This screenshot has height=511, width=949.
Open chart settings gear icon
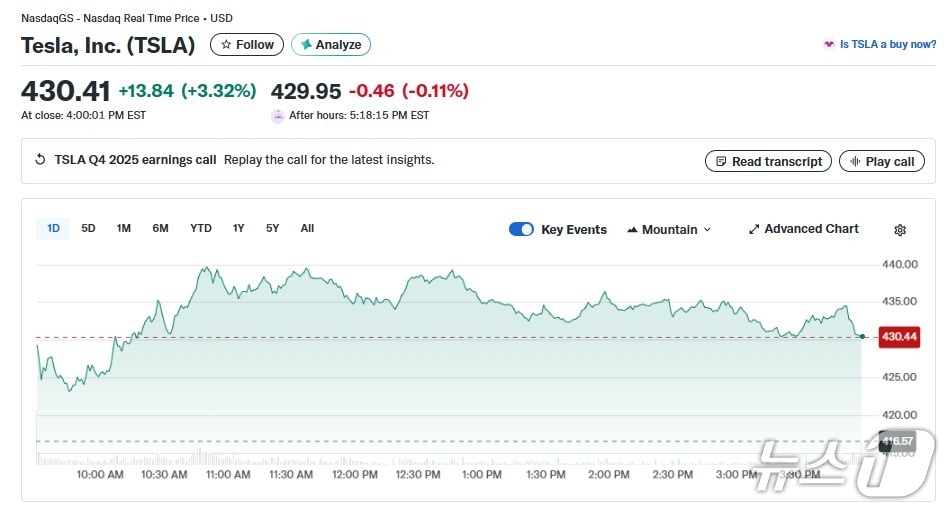(899, 230)
